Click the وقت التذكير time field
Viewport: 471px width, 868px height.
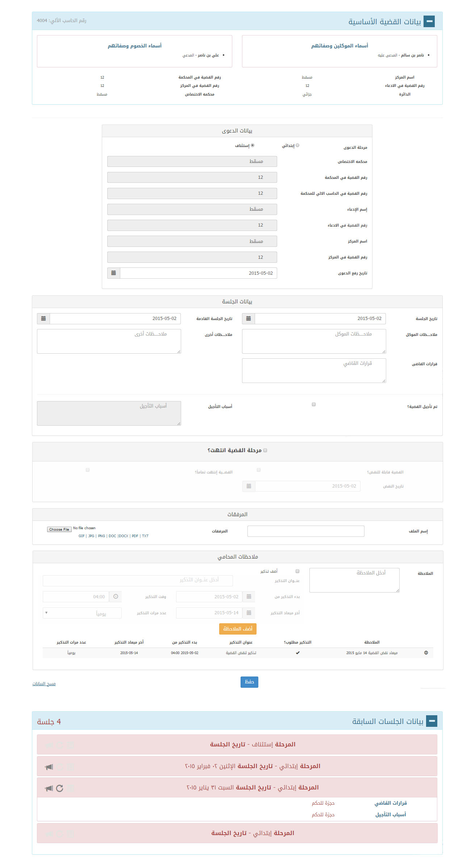pos(76,597)
